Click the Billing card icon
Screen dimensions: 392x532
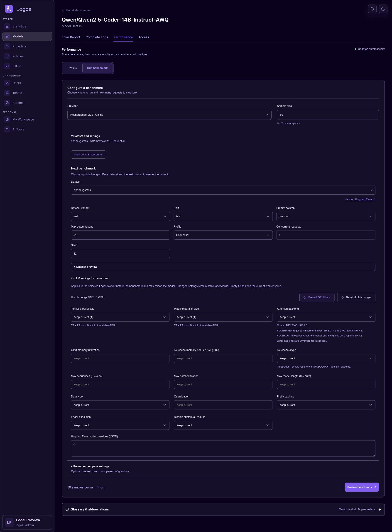[7, 66]
